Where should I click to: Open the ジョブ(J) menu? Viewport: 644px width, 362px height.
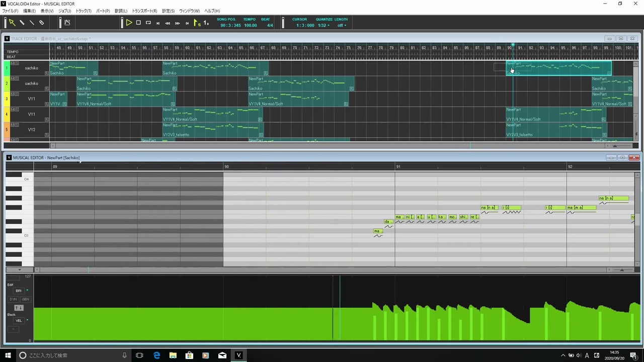pos(65,11)
